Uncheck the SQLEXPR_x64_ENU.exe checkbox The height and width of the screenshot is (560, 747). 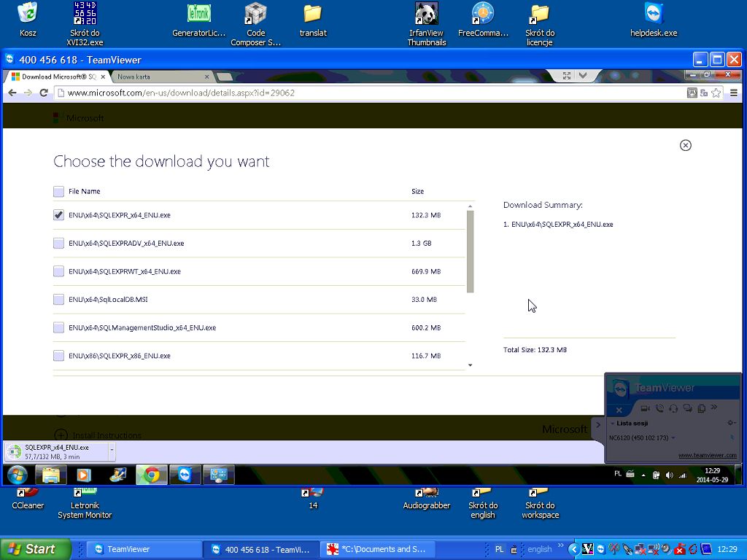pyautogui.click(x=58, y=215)
